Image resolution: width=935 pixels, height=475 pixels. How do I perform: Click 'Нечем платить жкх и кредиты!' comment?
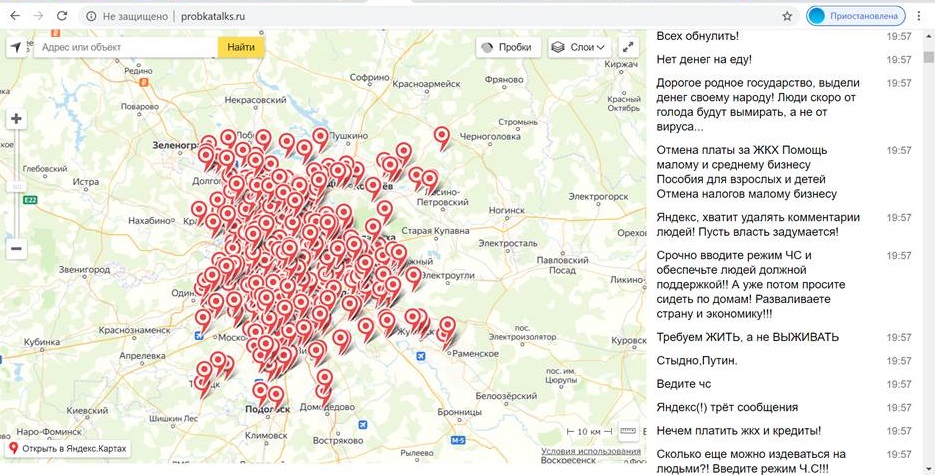[739, 430]
